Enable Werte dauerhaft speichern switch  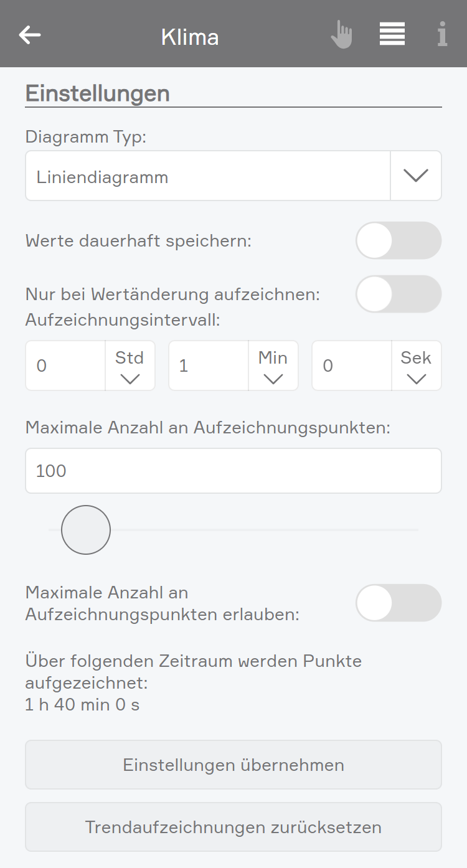(x=399, y=240)
